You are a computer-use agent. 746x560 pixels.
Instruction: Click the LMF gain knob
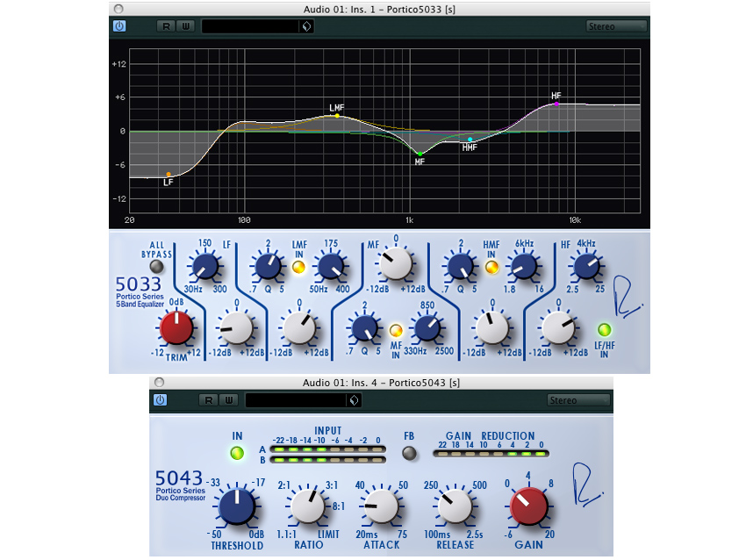pos(299,327)
